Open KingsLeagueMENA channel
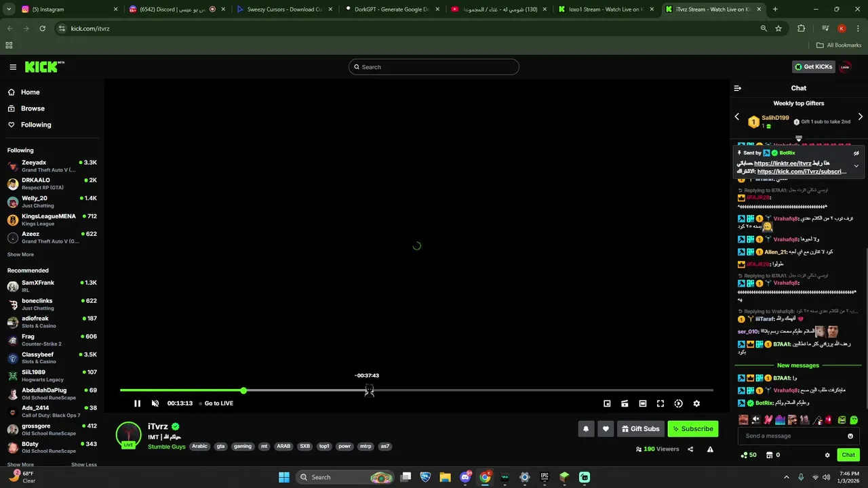 point(52,220)
